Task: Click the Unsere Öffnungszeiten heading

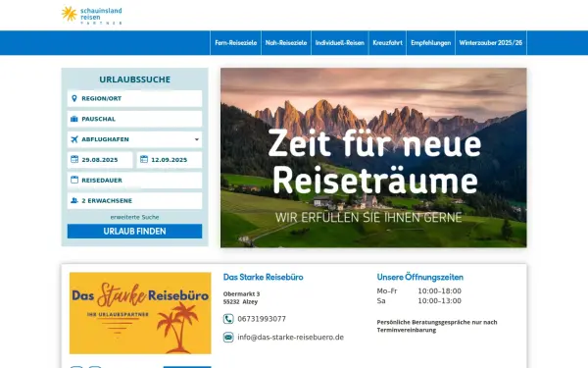Action: click(x=420, y=277)
